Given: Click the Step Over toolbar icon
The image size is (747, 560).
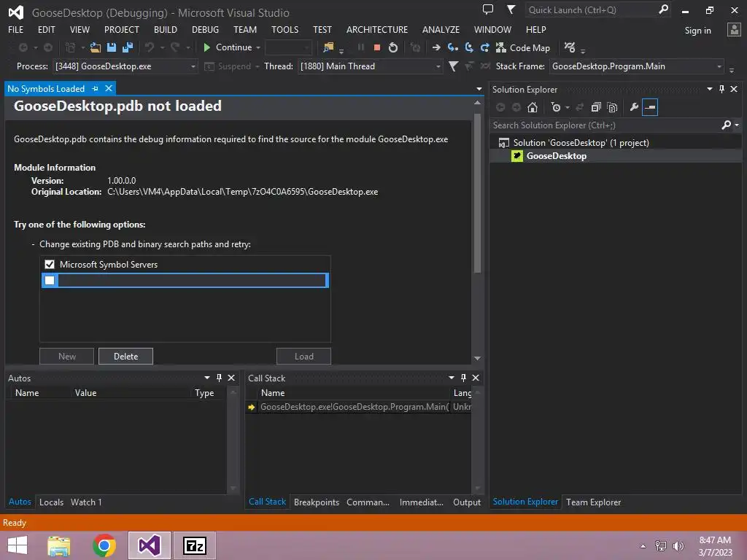Looking at the screenshot, I should point(469,47).
